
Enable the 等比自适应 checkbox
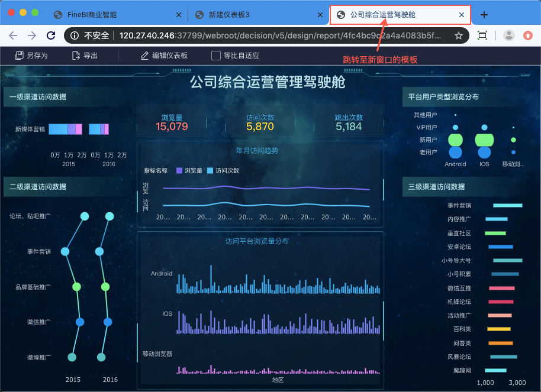216,56
